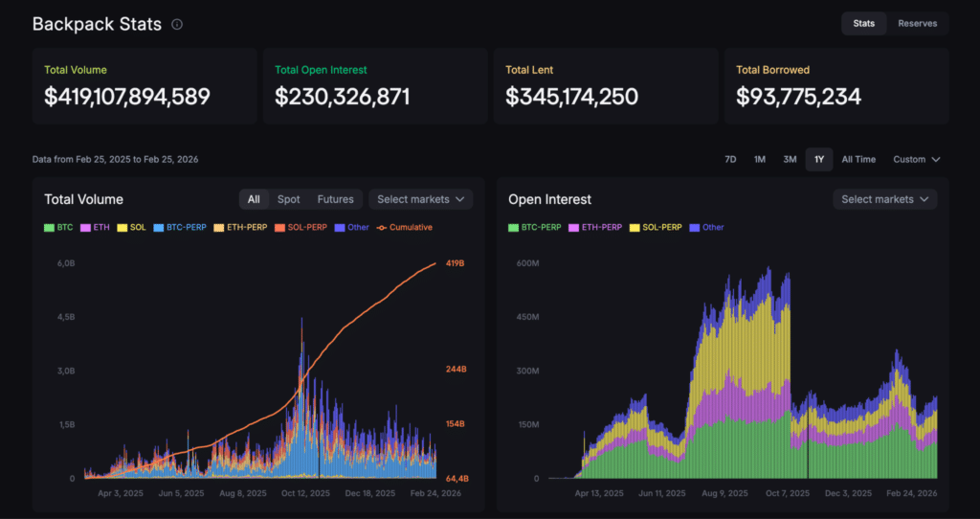
Task: Click the Total Open Interest card label
Action: [x=321, y=70]
